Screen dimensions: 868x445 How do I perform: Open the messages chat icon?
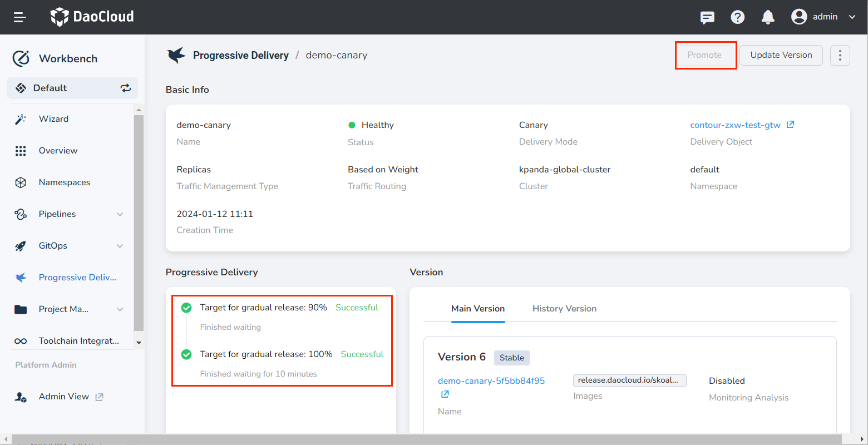point(707,17)
